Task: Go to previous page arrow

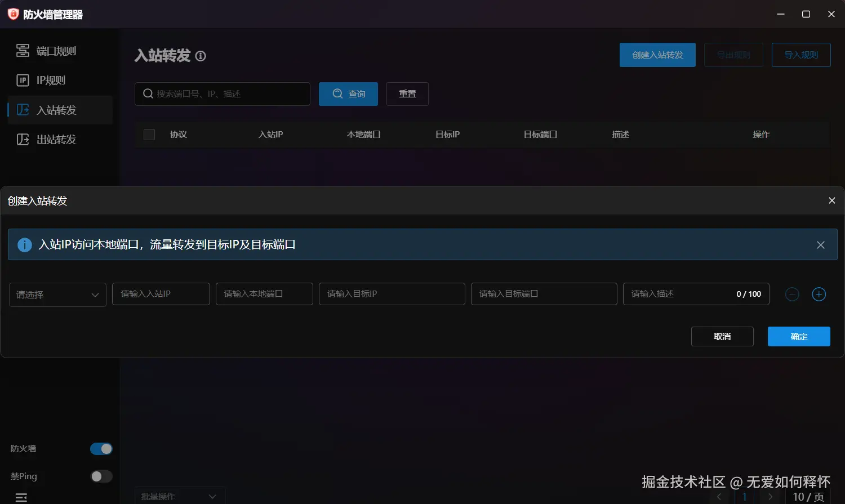Action: (719, 497)
